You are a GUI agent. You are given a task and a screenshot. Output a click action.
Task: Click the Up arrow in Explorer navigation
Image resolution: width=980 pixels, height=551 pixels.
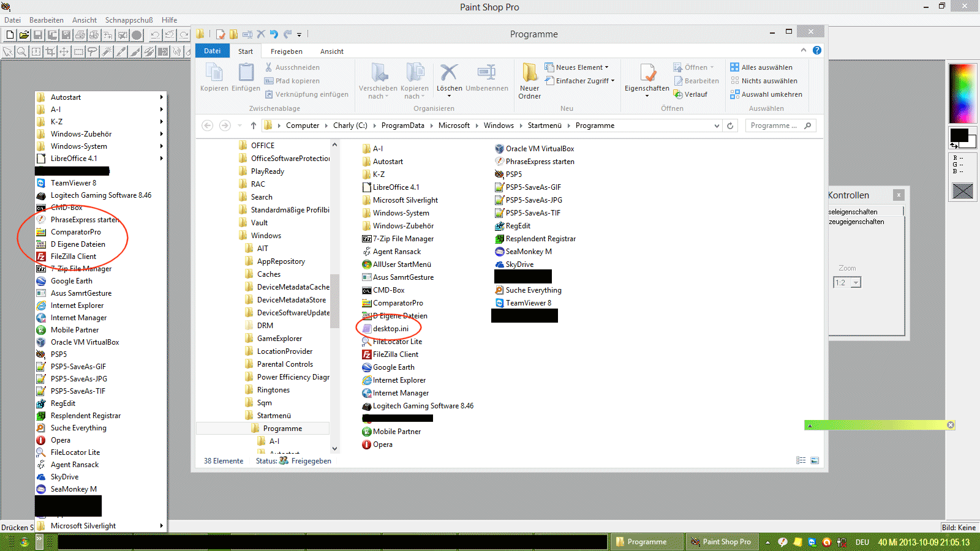click(x=254, y=126)
